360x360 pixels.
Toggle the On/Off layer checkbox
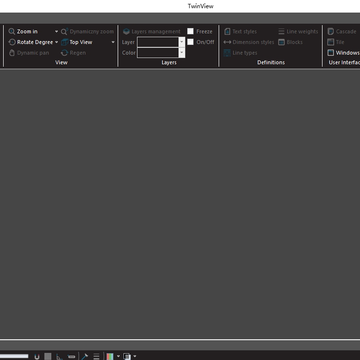pos(190,42)
